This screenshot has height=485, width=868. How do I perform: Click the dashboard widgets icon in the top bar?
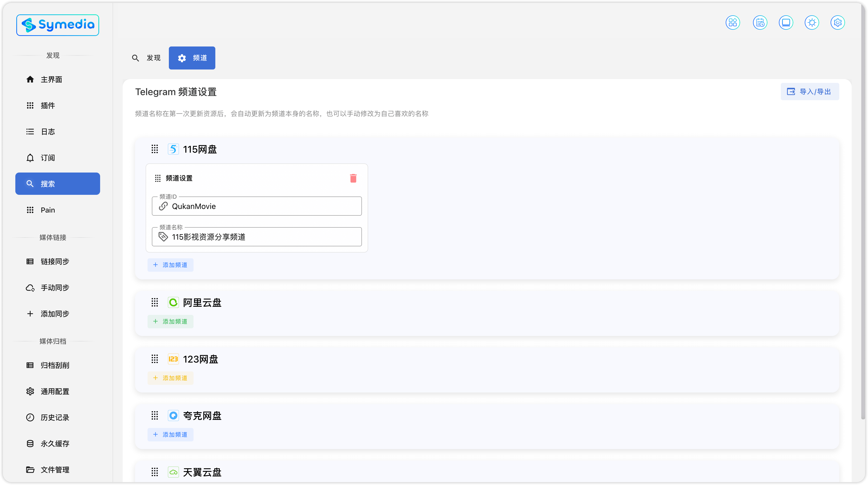pos(732,23)
